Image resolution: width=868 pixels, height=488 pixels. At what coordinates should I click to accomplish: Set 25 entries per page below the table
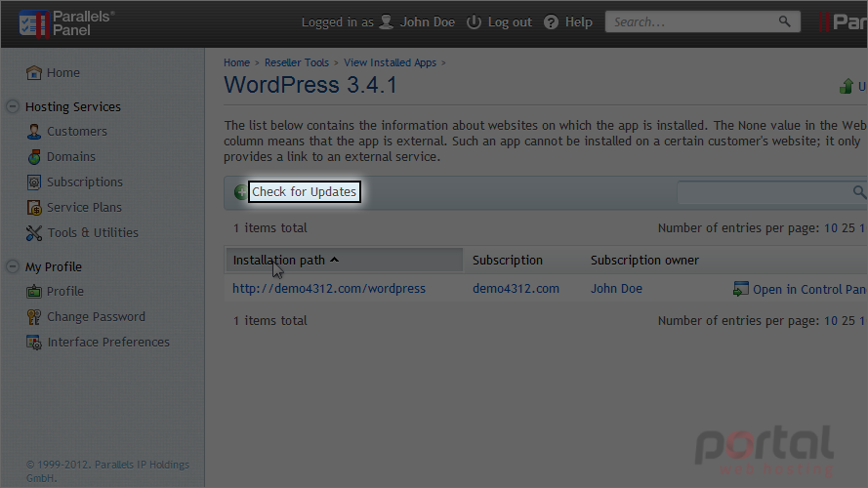tap(848, 320)
